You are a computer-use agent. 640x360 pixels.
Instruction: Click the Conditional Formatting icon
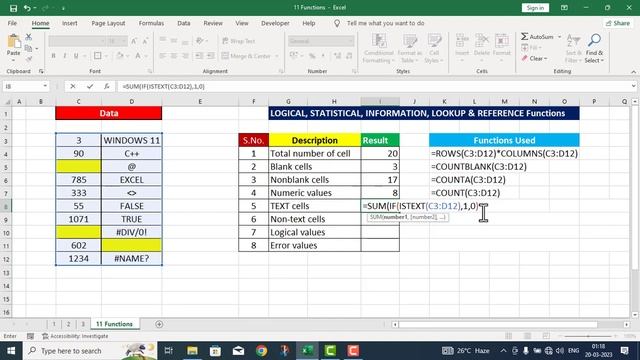pyautogui.click(x=379, y=41)
